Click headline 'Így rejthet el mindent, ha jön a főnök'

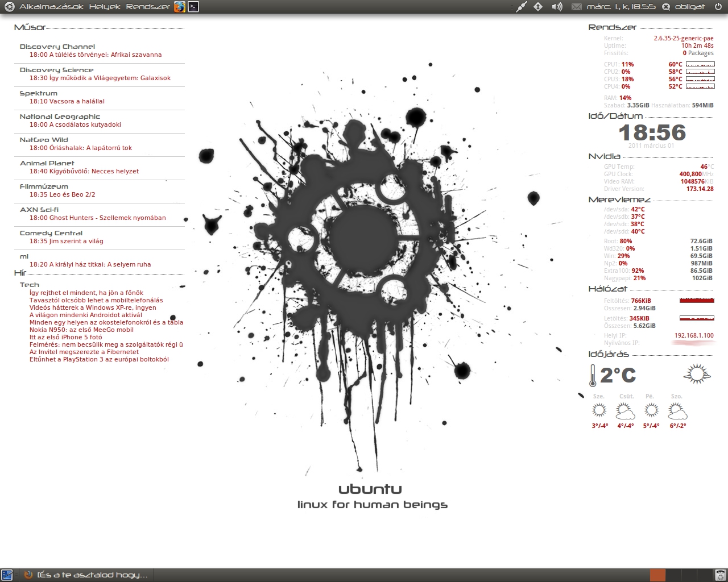tap(86, 293)
